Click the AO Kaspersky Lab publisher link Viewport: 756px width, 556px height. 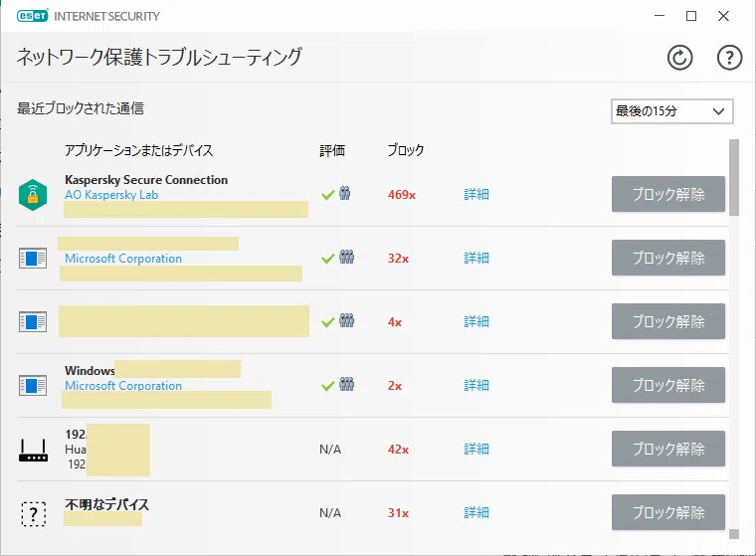(111, 195)
